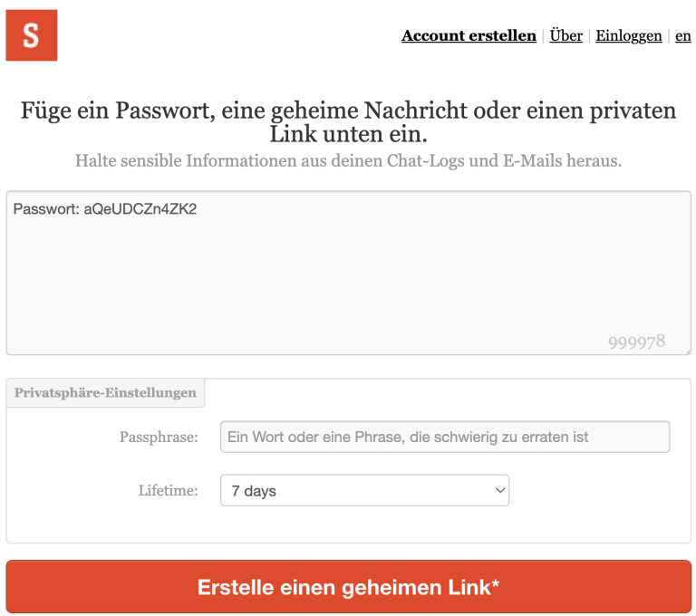Place cursor in the aQeUDCZn4ZK2 text
Viewport: 696px width, 616px height.
point(140,209)
